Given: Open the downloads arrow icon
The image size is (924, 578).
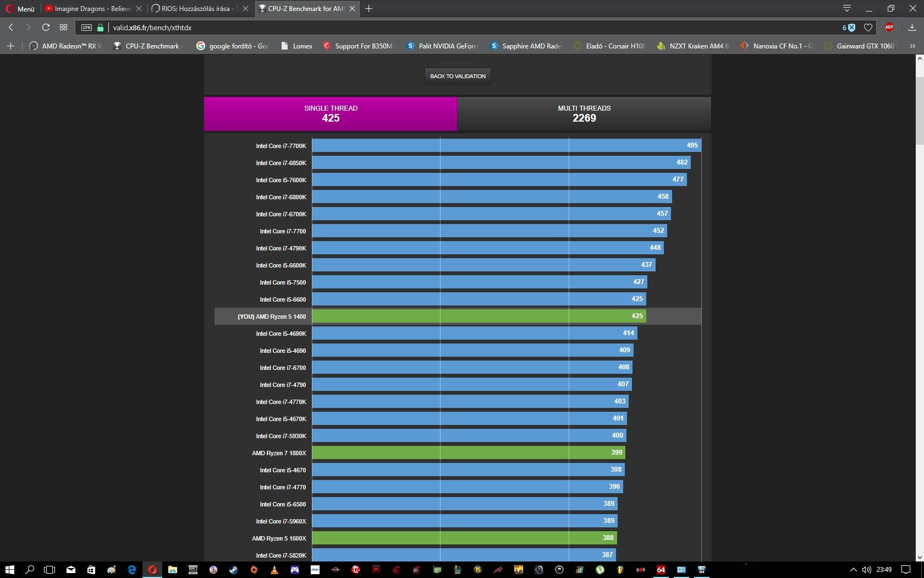Looking at the screenshot, I should tap(912, 28).
